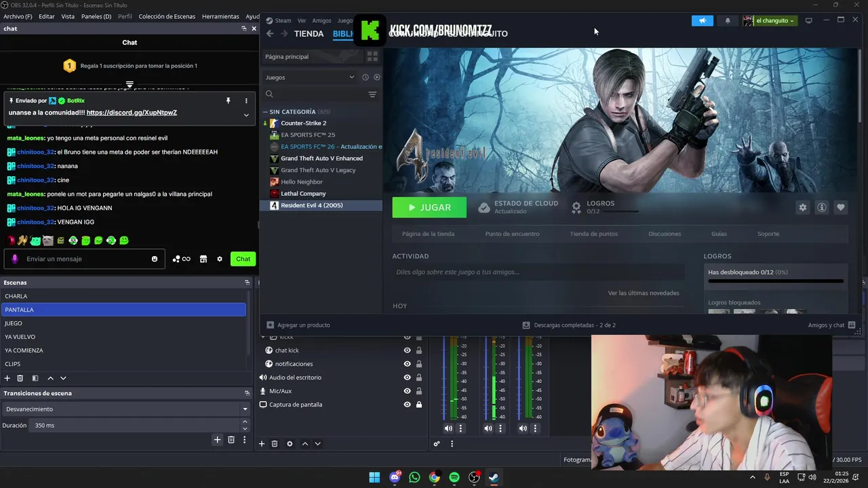Image resolution: width=868 pixels, height=488 pixels.
Task: Hide the chat kick source
Action: 407,350
